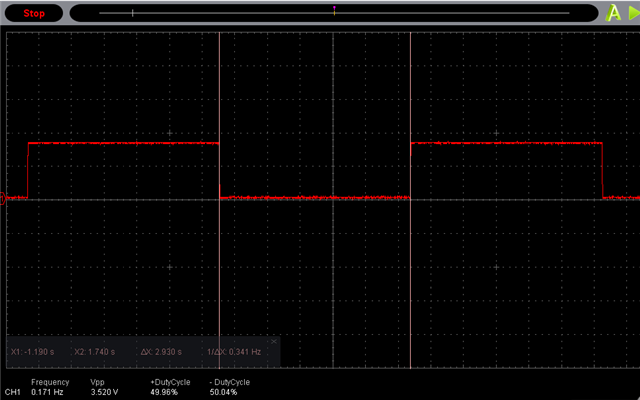
Task: Close the cursor measurement readout panel
Action: coord(274,341)
